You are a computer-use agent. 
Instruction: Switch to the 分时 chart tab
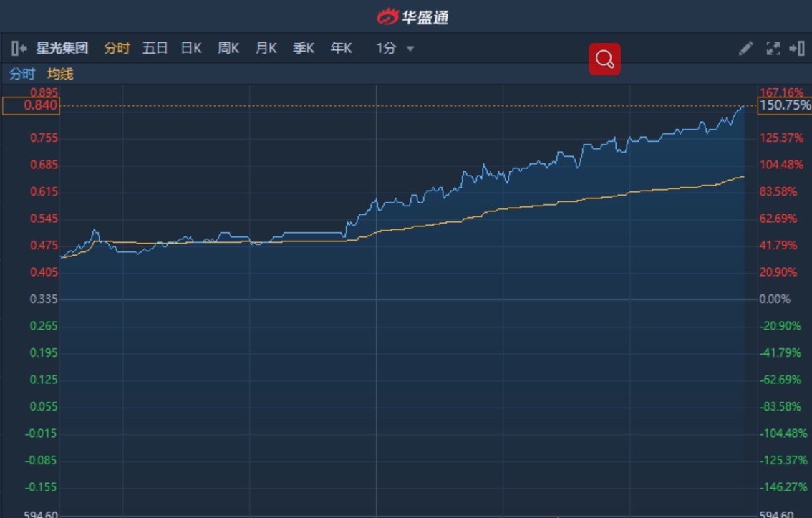click(x=117, y=48)
